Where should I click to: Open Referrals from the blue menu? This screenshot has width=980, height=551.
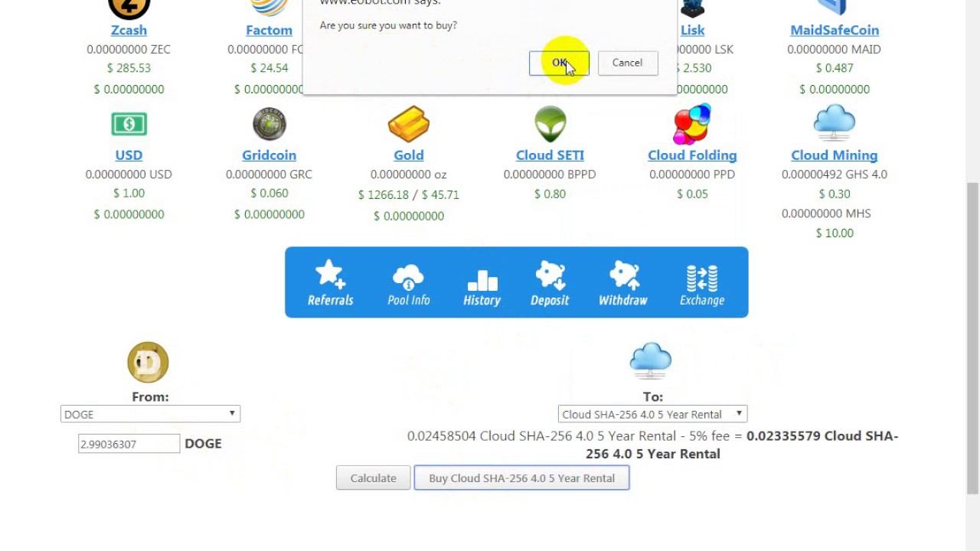(330, 282)
